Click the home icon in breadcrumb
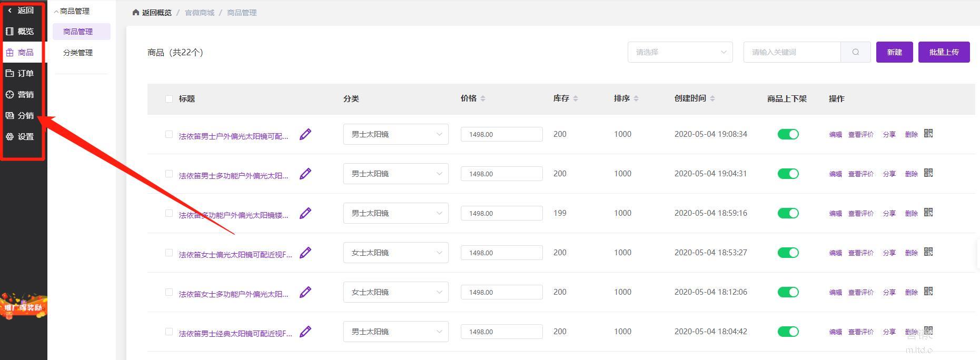The height and width of the screenshot is (360, 980). point(136,13)
